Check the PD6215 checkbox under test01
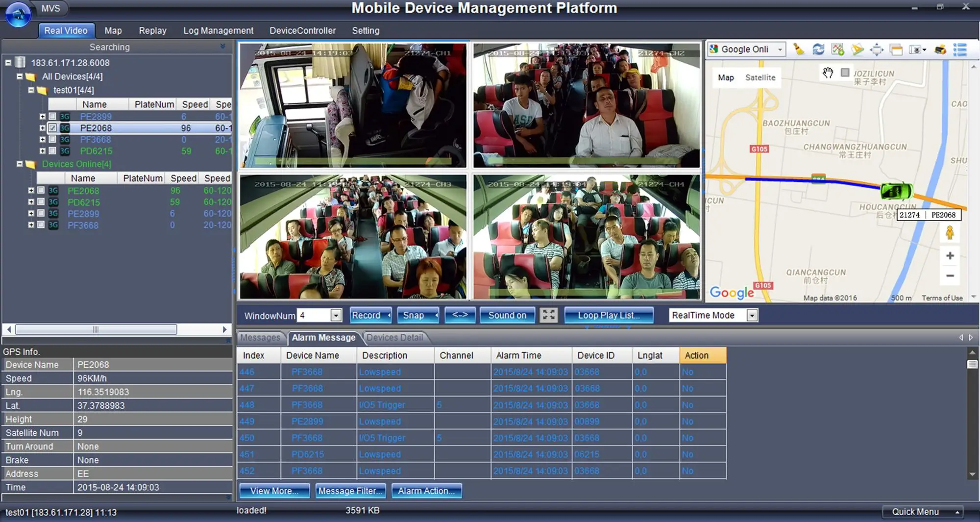 pyautogui.click(x=52, y=151)
